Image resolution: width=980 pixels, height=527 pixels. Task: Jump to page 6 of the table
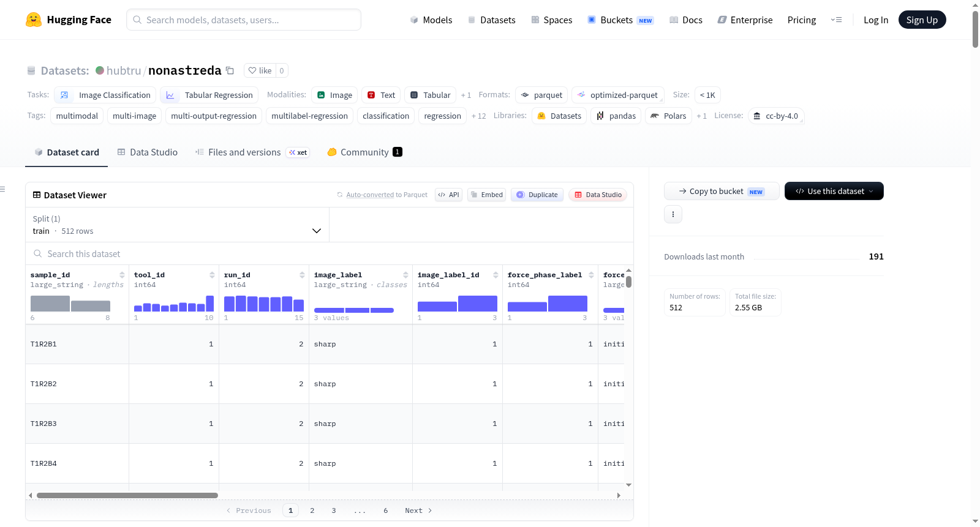click(x=386, y=510)
